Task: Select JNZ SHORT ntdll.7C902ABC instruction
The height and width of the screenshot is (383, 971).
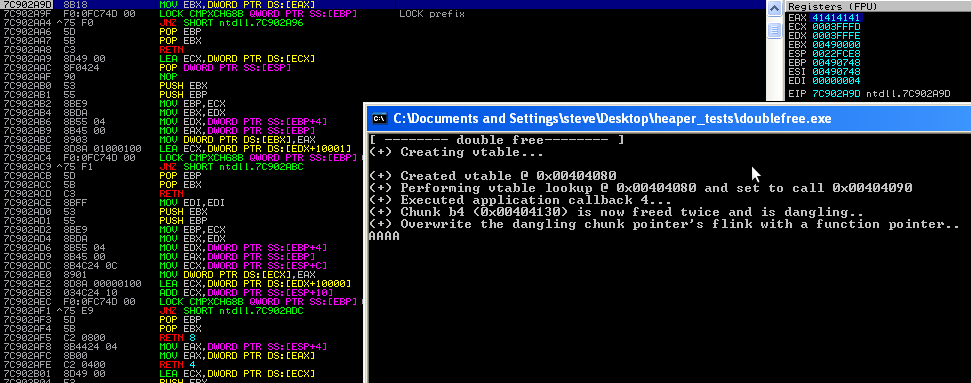Action: (232, 166)
